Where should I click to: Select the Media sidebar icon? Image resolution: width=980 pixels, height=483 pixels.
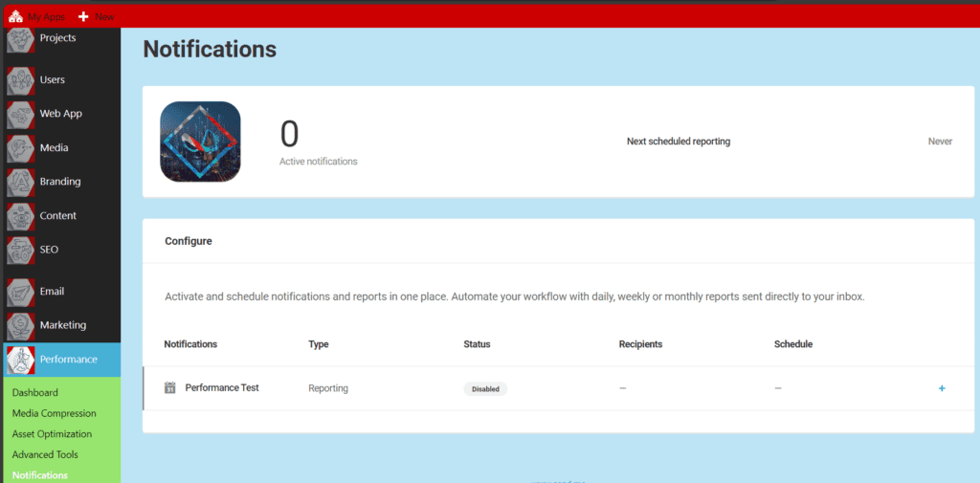click(20, 149)
